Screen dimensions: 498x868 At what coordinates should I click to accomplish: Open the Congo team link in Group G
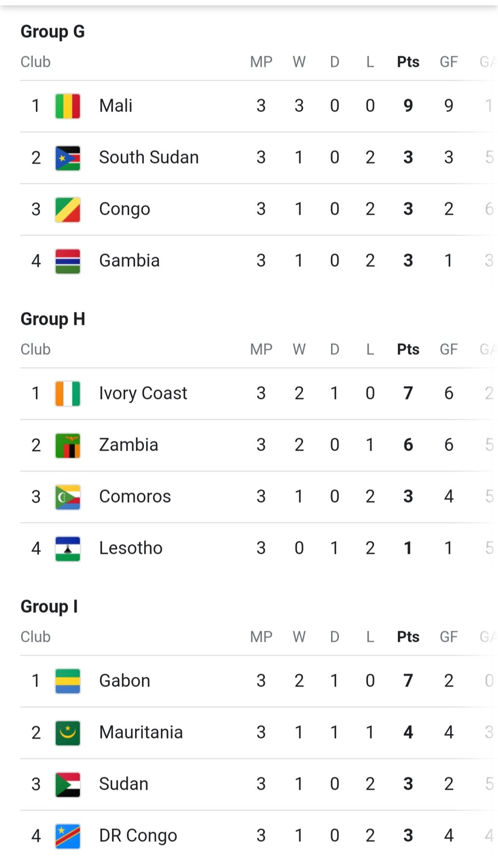[x=124, y=209]
